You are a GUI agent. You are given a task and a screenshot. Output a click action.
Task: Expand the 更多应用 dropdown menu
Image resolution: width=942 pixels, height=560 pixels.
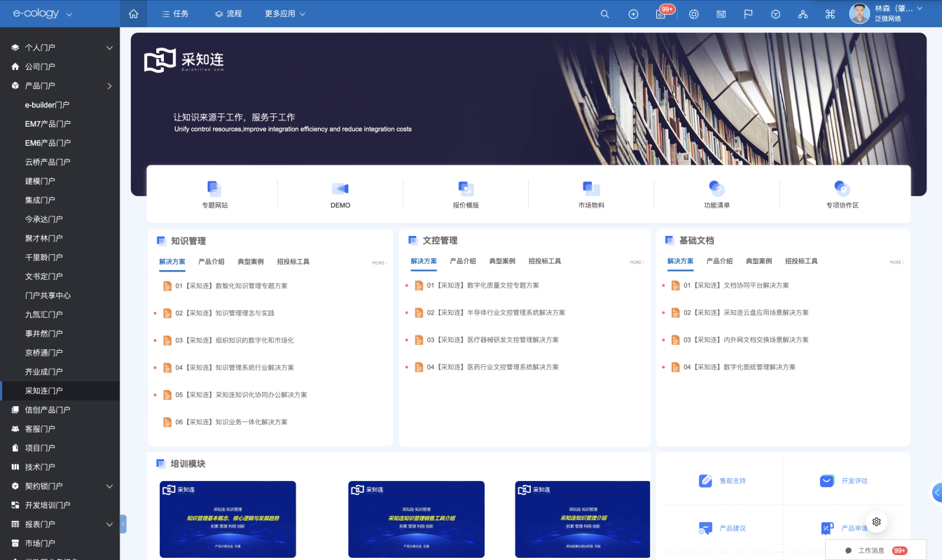click(x=285, y=14)
